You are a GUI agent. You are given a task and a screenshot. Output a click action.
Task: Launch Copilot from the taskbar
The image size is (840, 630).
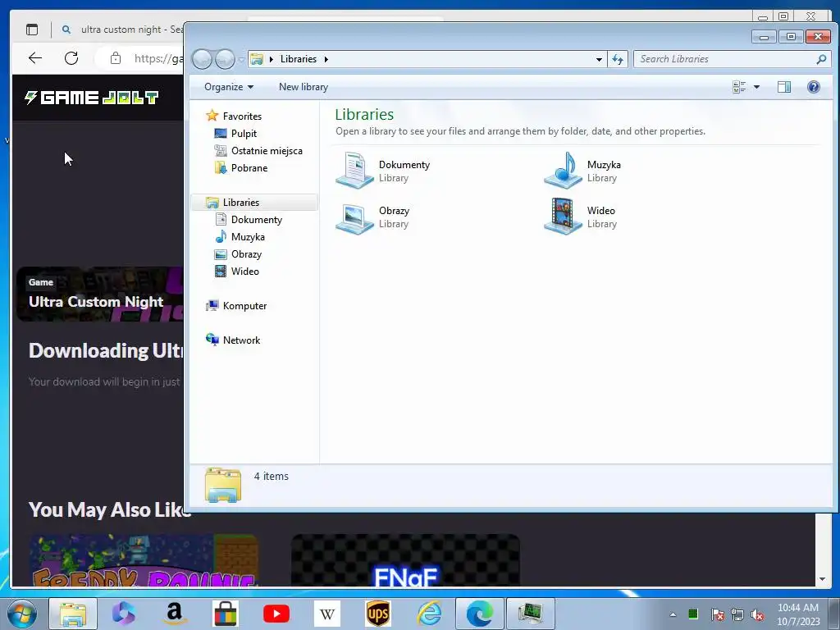[124, 614]
